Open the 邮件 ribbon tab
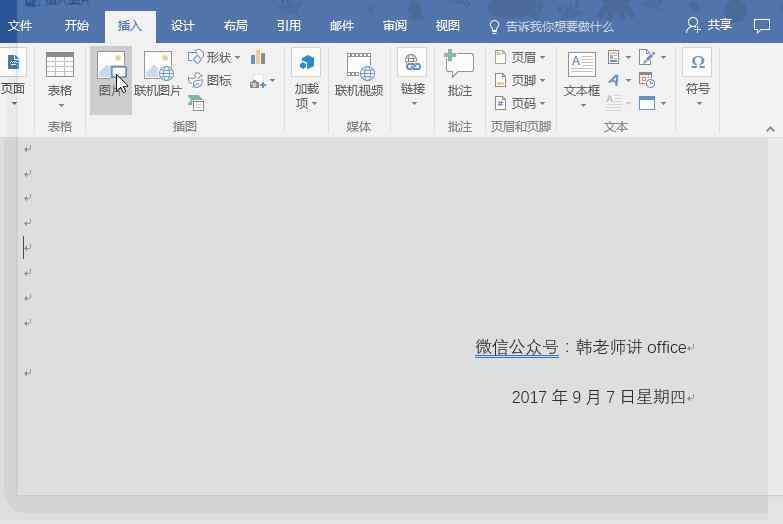 [x=342, y=25]
